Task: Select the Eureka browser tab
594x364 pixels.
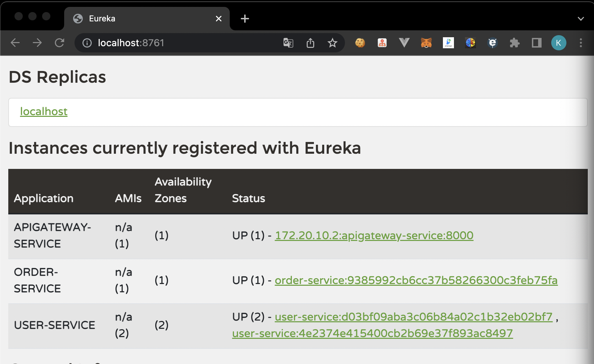Action: [147, 19]
